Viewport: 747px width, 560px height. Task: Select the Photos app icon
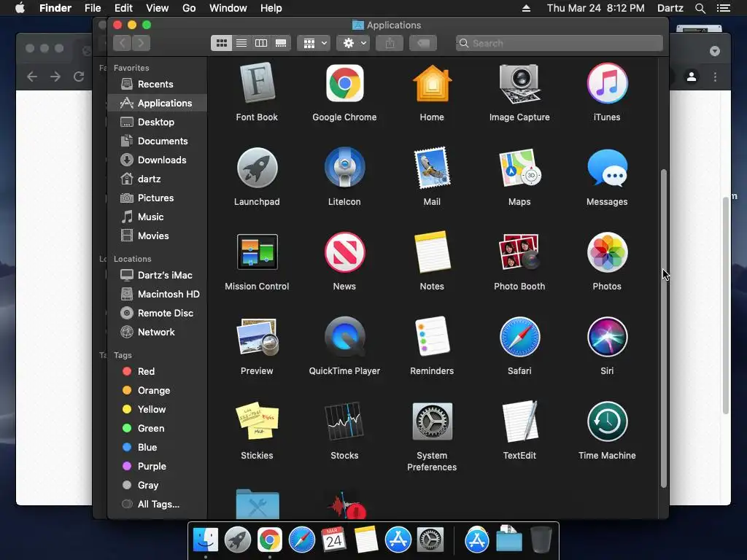(607, 252)
